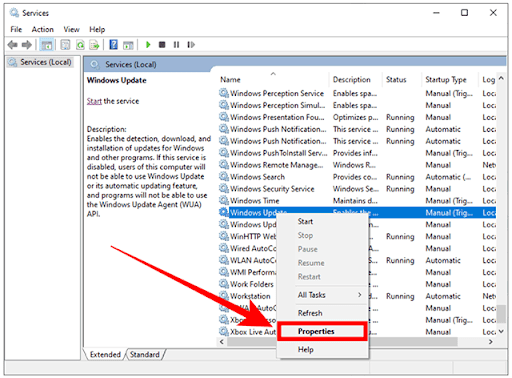
Task: Choose Help in the context menu
Action: (322, 350)
